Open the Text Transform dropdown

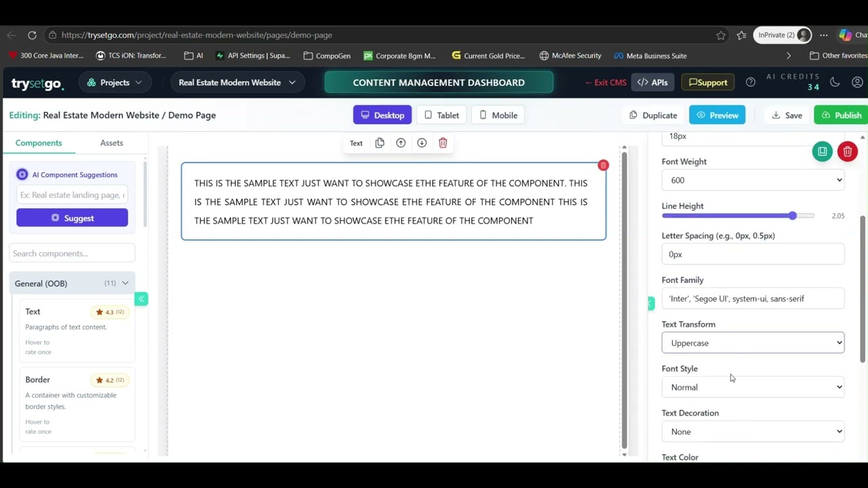point(753,343)
